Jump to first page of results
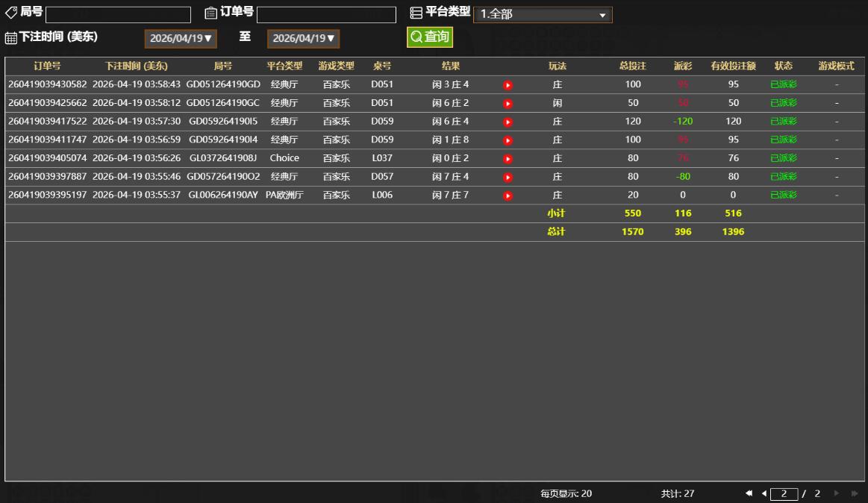The width and height of the screenshot is (868, 503). tap(749, 493)
